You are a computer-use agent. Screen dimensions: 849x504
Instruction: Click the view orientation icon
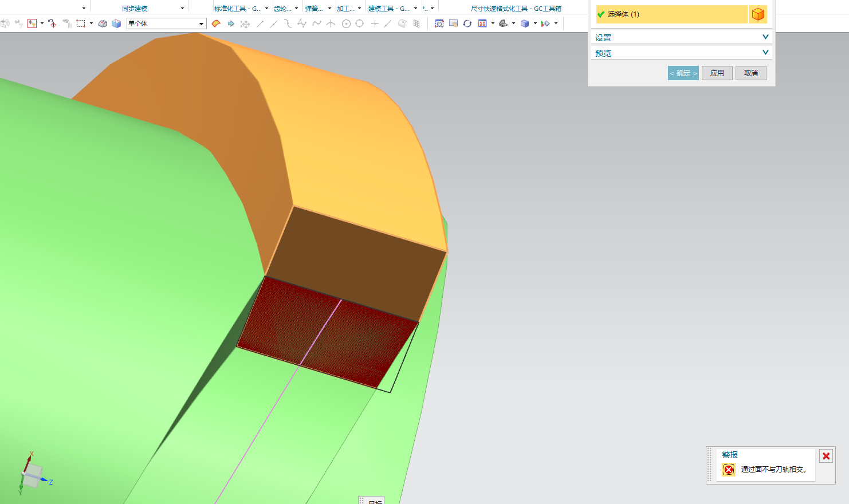pyautogui.click(x=504, y=23)
